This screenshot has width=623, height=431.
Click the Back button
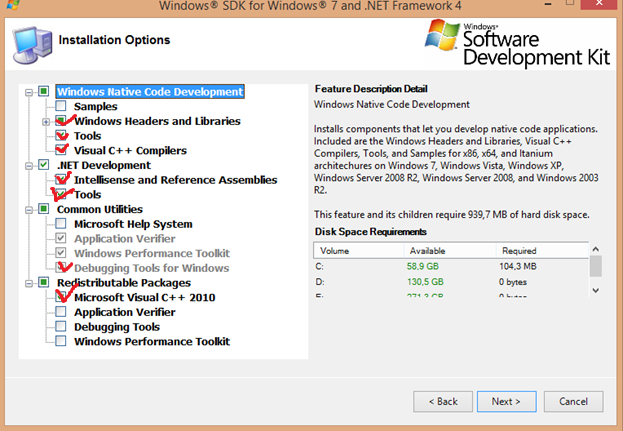pyautogui.click(x=443, y=402)
